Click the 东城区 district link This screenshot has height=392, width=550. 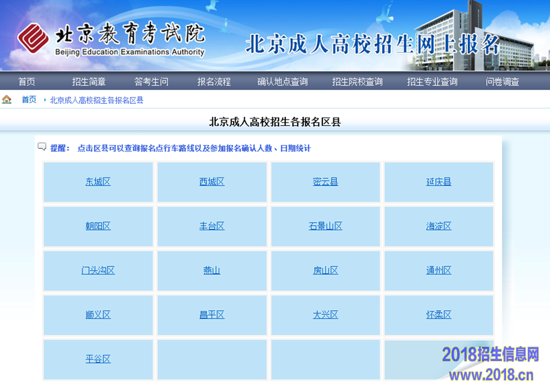[x=98, y=182]
